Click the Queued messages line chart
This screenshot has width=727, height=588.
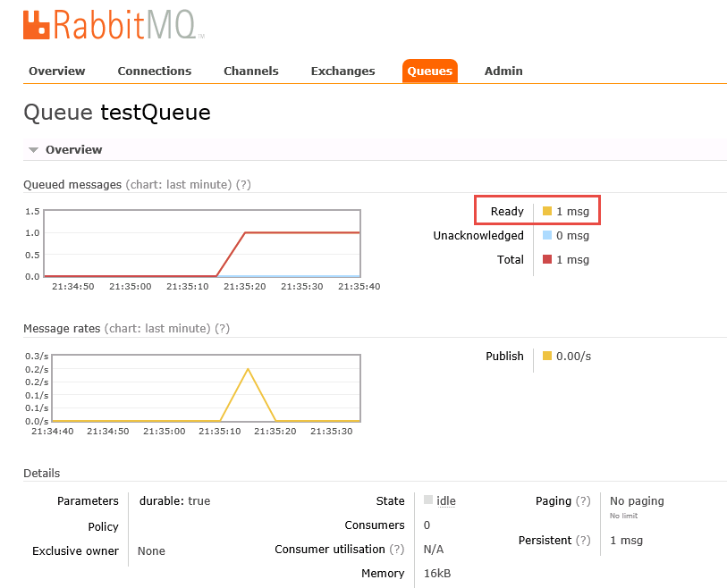[202, 244]
